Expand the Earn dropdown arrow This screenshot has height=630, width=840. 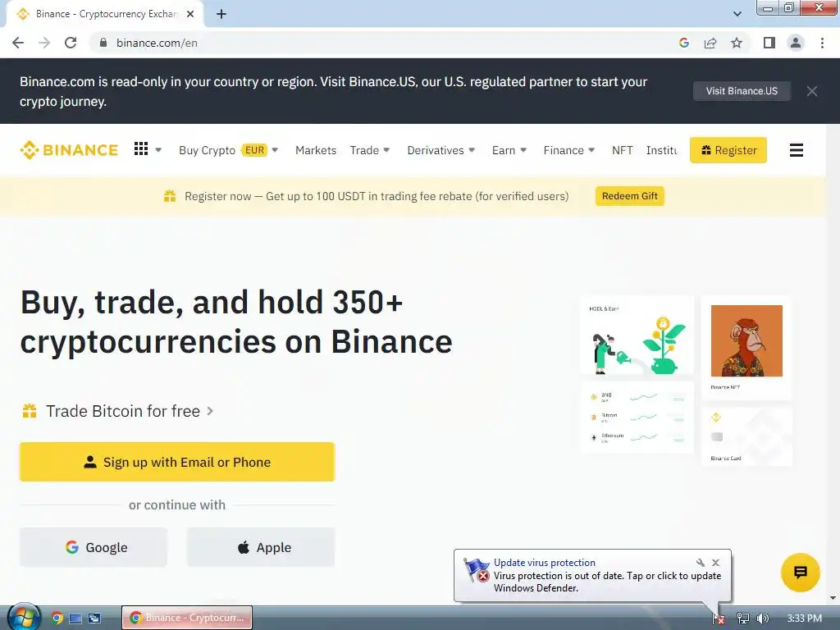[x=523, y=150]
